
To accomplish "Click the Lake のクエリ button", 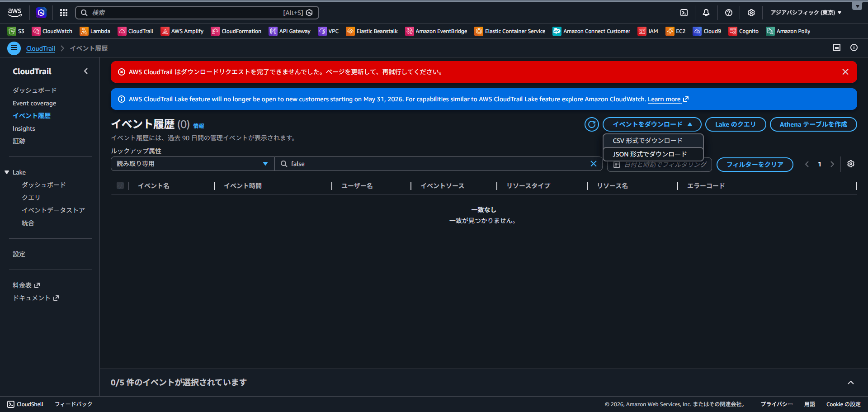I will pos(736,124).
